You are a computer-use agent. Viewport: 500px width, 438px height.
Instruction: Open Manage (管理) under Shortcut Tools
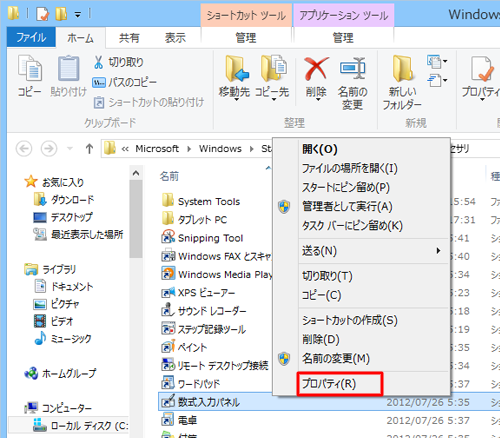(246, 38)
